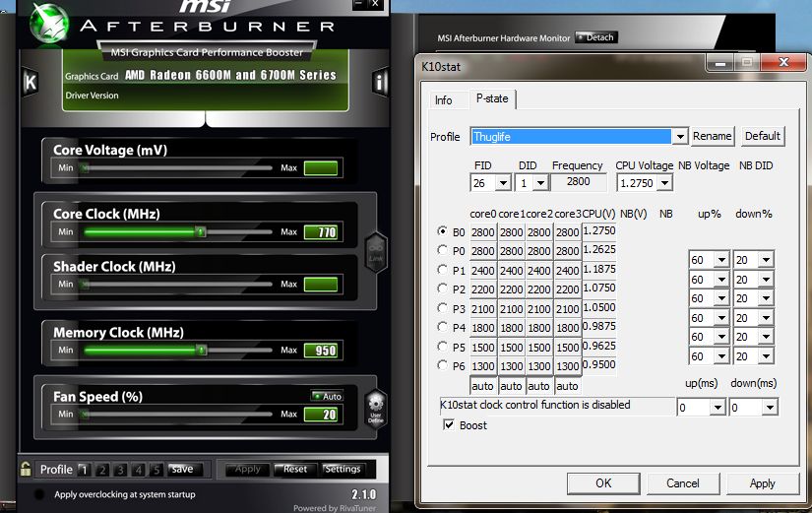Click the Core Clock slider handle
Viewport: 812px width, 513px height.
pos(201,231)
